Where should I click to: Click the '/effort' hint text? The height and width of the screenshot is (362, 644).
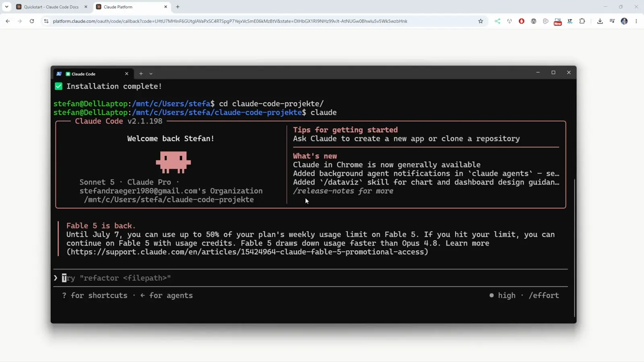[x=544, y=295]
